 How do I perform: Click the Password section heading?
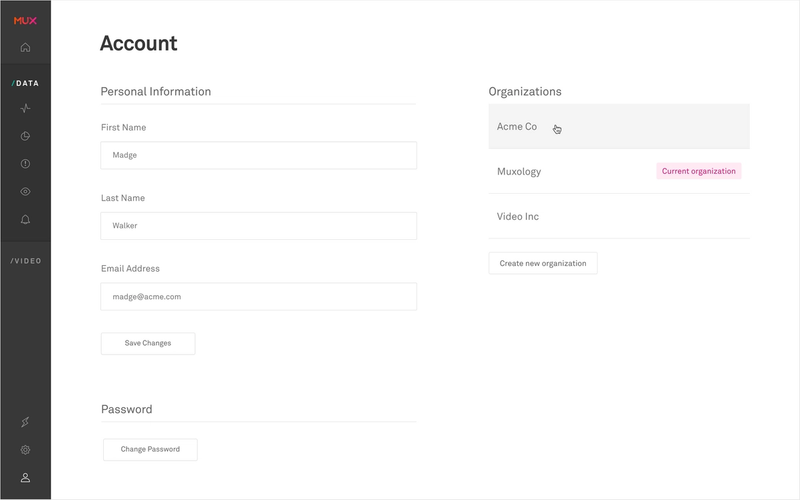[127, 409]
